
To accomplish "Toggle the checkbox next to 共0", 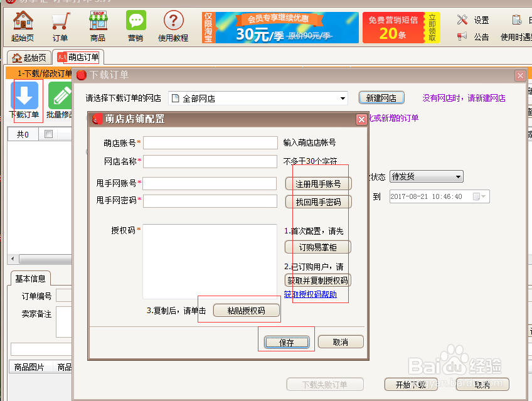I will 49,134.
